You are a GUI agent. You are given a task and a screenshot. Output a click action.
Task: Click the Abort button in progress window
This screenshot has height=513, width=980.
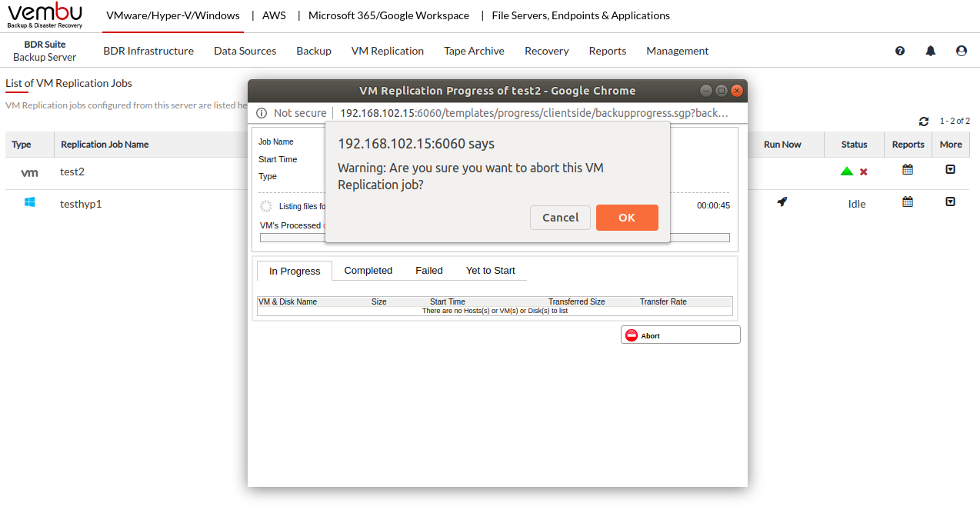pos(680,335)
